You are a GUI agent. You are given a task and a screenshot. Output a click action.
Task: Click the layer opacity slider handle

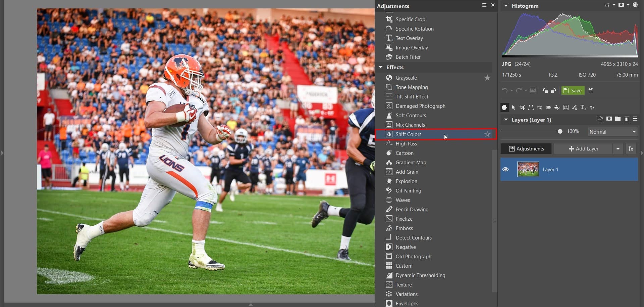click(x=560, y=131)
